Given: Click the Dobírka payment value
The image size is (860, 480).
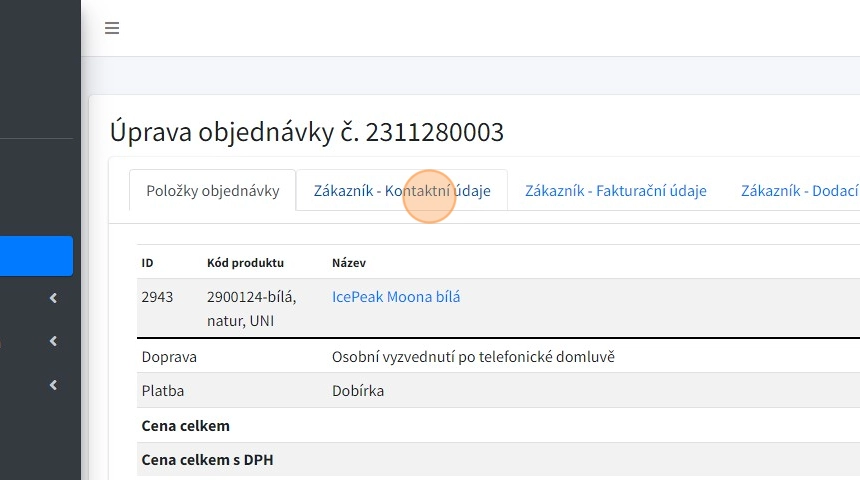Looking at the screenshot, I should [x=358, y=391].
